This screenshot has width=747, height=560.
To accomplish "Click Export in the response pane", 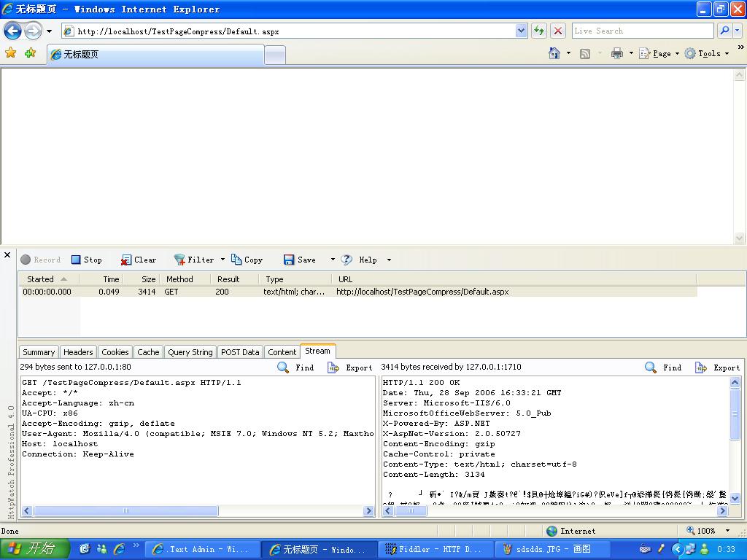I will pos(718,367).
